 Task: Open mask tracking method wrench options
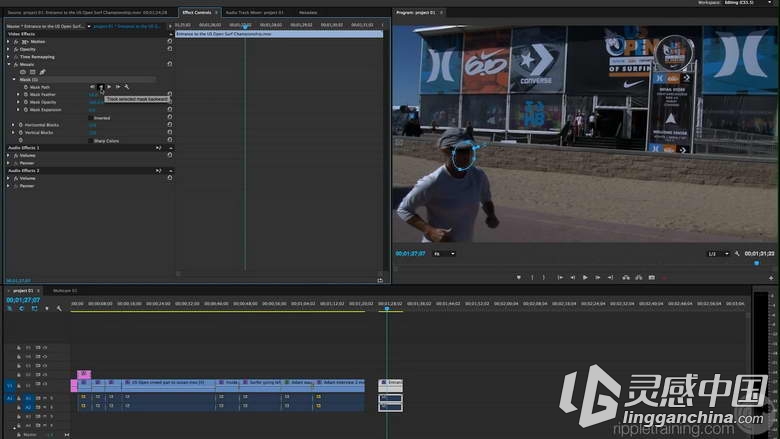127,87
